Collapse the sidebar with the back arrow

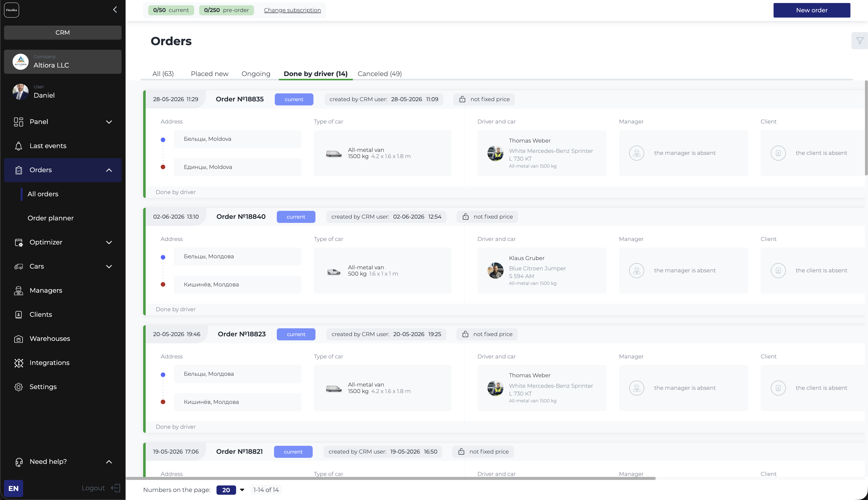click(x=115, y=10)
